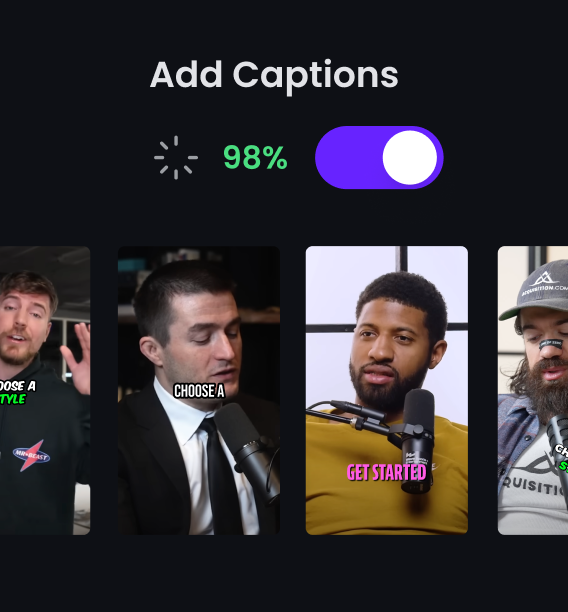Select the caption style with man in black suit

(199, 390)
